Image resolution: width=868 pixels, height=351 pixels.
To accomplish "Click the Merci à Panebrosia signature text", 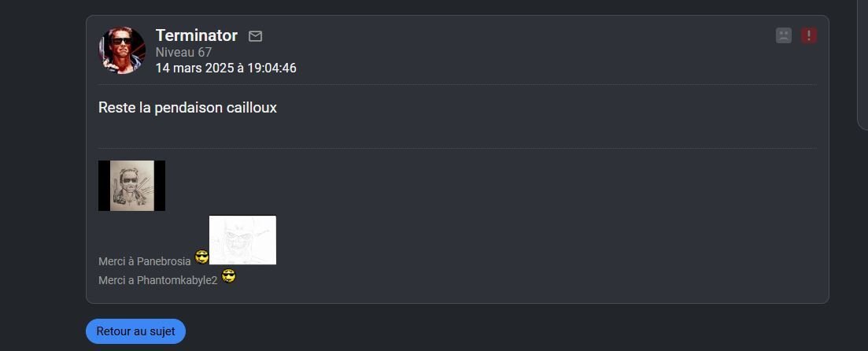I will coord(145,261).
